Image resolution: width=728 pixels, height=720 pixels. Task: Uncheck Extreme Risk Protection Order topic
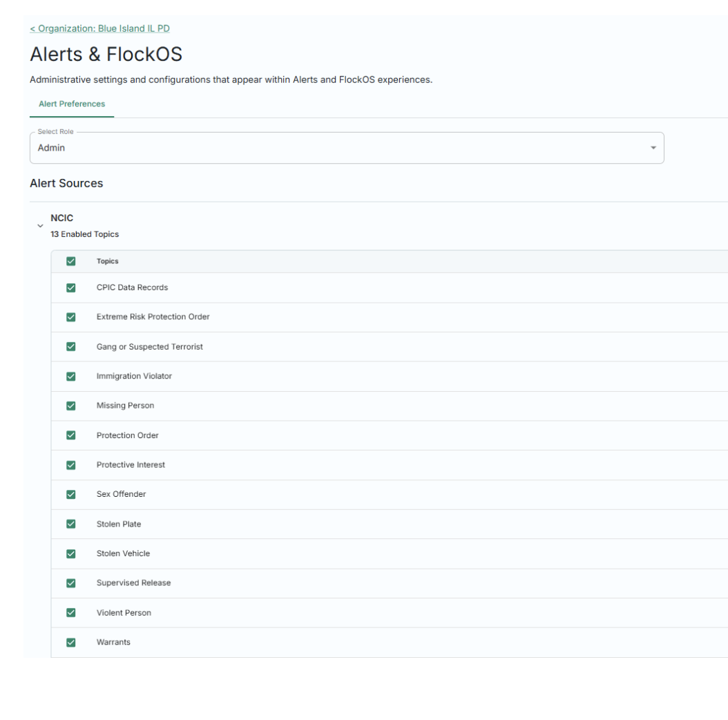pyautogui.click(x=71, y=317)
